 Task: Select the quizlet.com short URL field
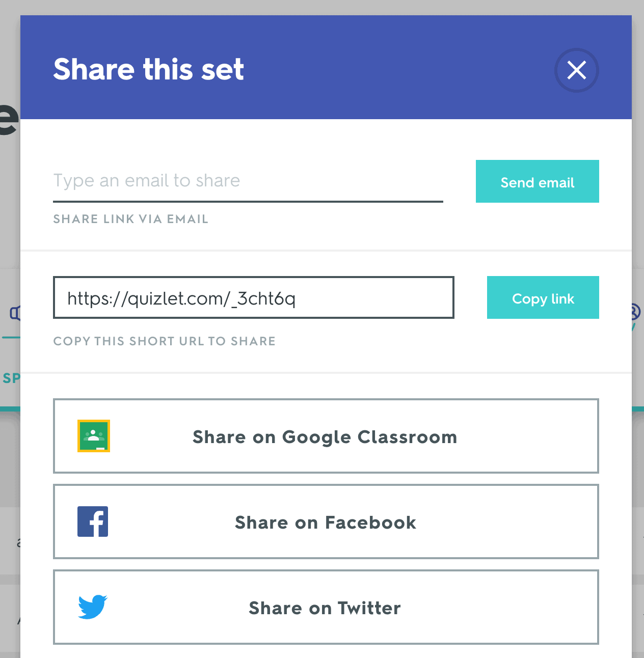tap(254, 297)
